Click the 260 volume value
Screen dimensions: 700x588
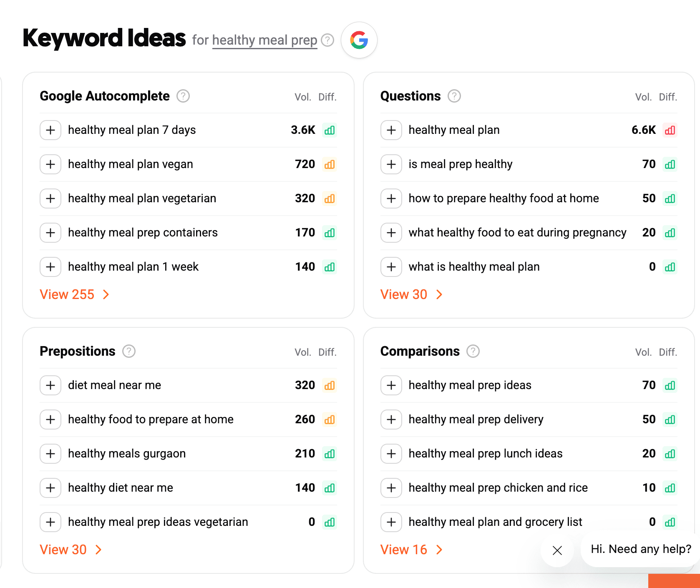pos(305,420)
